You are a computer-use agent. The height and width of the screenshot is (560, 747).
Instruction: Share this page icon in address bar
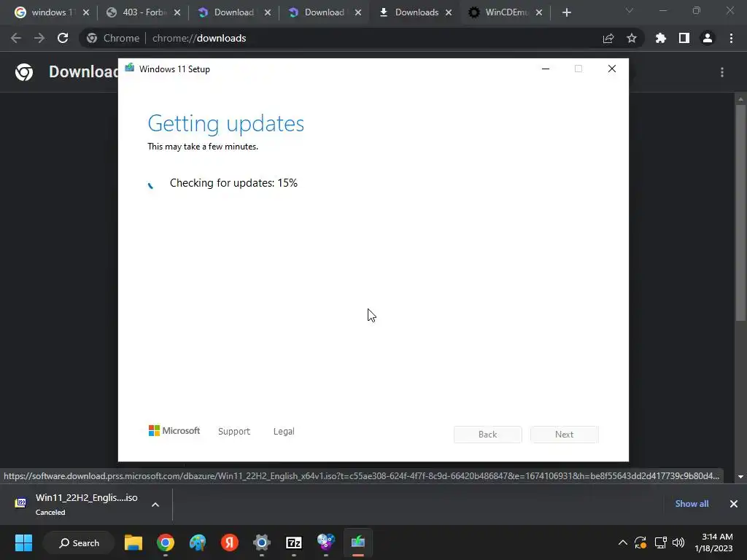tap(608, 38)
